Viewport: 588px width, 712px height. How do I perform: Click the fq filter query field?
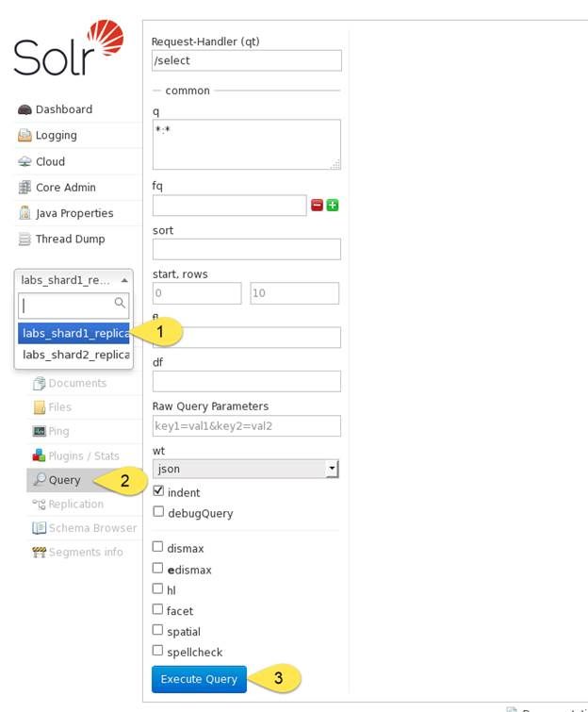[230, 206]
